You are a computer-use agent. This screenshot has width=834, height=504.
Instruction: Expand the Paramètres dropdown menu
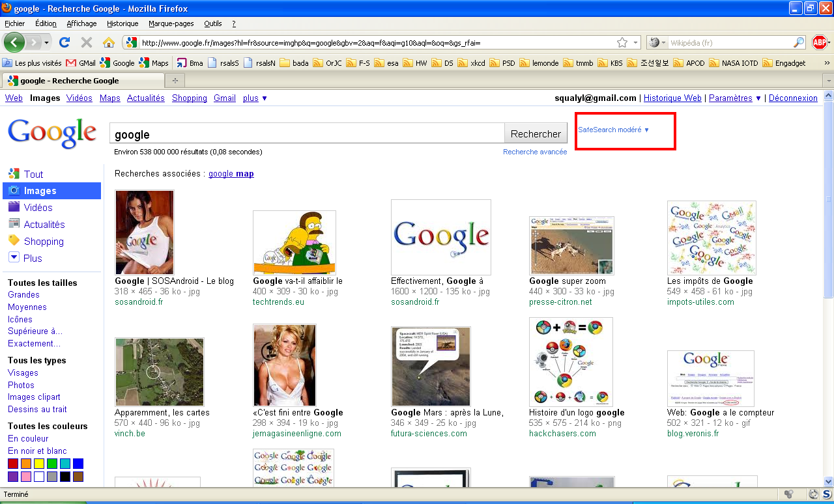point(735,98)
